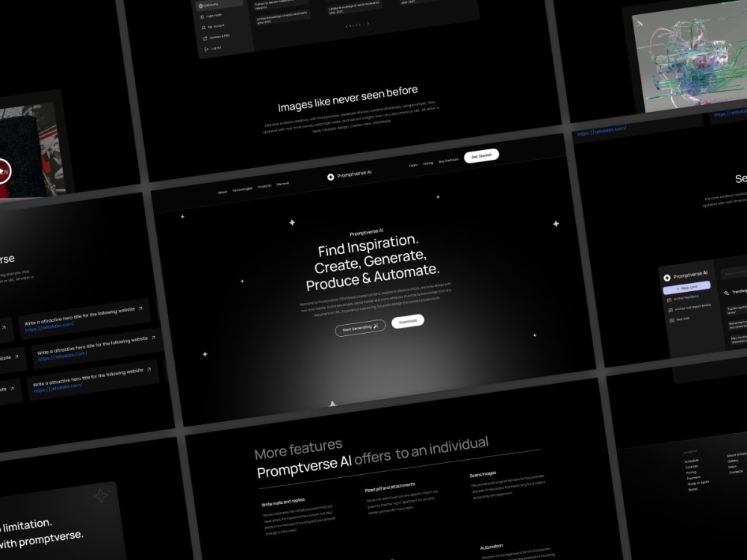Click the pagination previous arrow
747x560 pixels.
point(347,27)
